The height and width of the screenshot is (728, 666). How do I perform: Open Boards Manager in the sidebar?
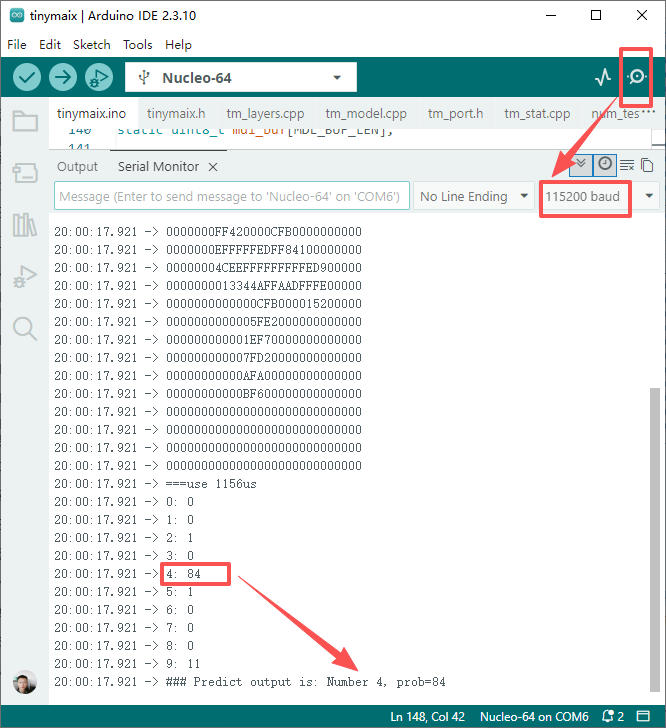[25, 173]
